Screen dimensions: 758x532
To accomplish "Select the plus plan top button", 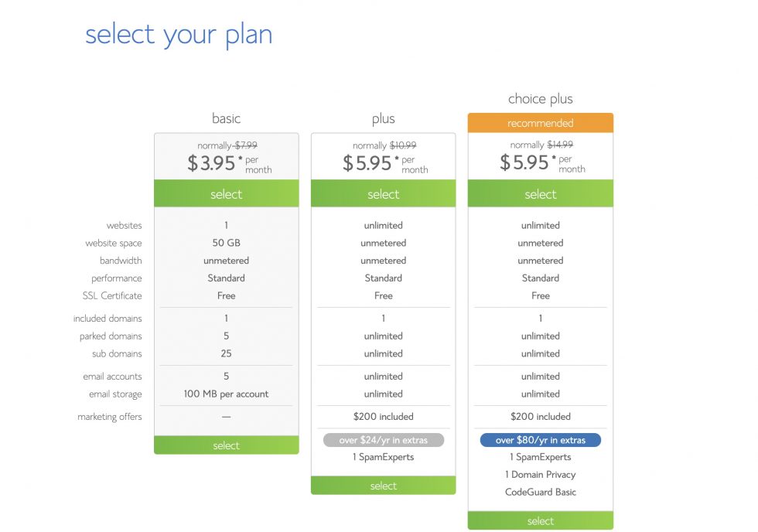I will 384,194.
